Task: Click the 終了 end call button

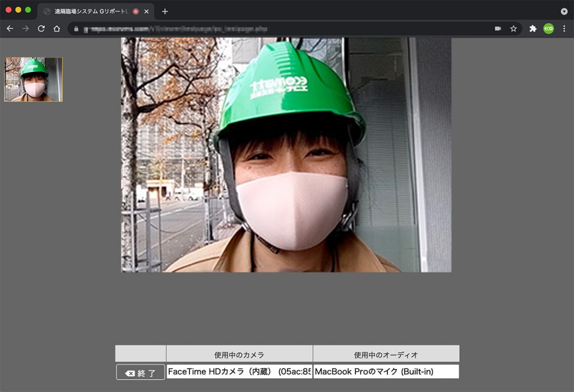Action: 141,372
